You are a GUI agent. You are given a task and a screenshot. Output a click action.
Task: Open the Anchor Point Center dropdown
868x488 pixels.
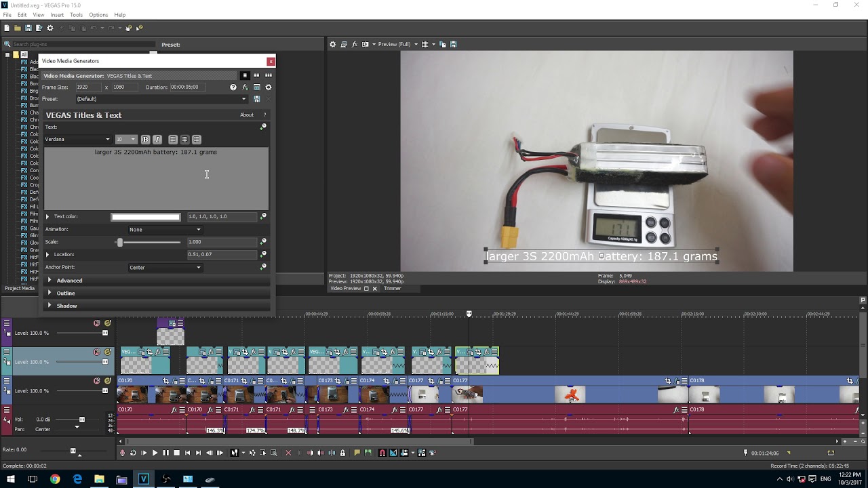pos(165,267)
